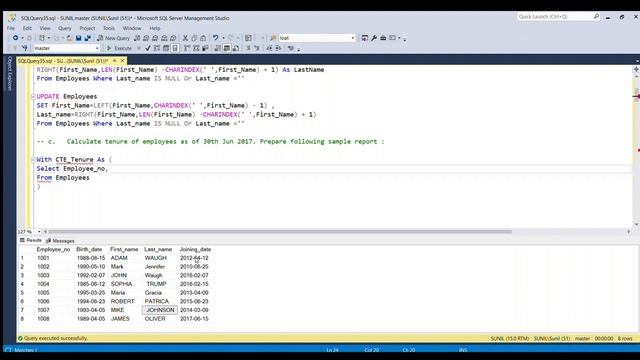Click the Properties wrench icon
Image resolution: width=640 pixels, height=360 pixels.
(373, 38)
